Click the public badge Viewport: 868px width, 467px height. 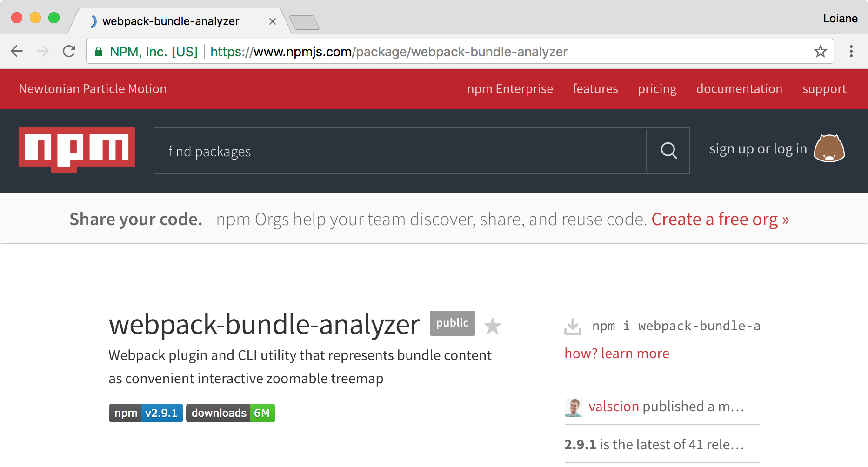coord(452,323)
